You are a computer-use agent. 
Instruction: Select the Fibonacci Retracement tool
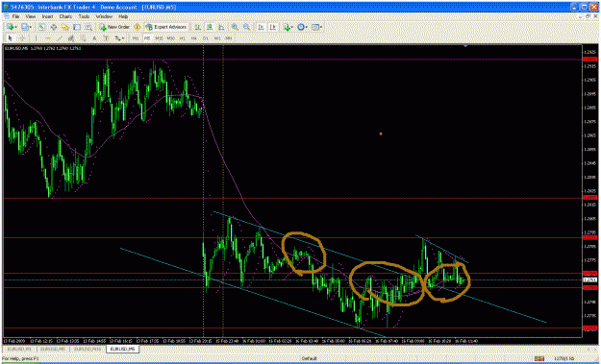(x=83, y=38)
